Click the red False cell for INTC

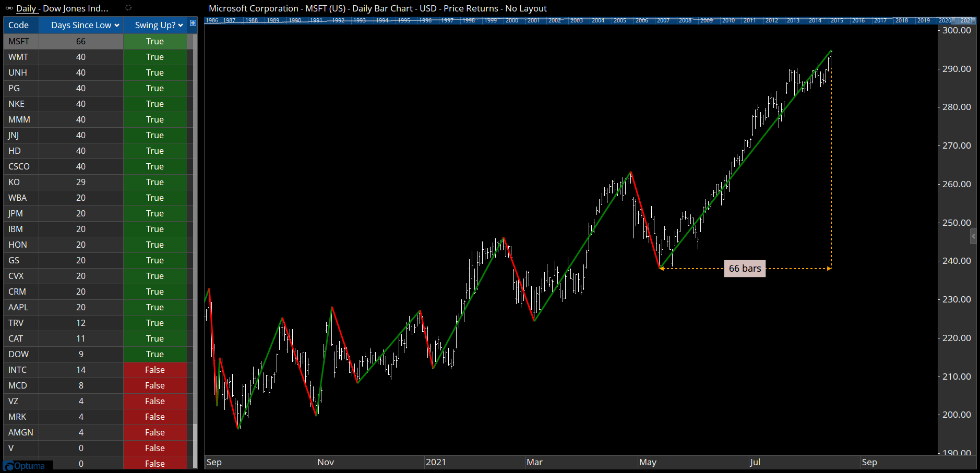[x=155, y=370]
